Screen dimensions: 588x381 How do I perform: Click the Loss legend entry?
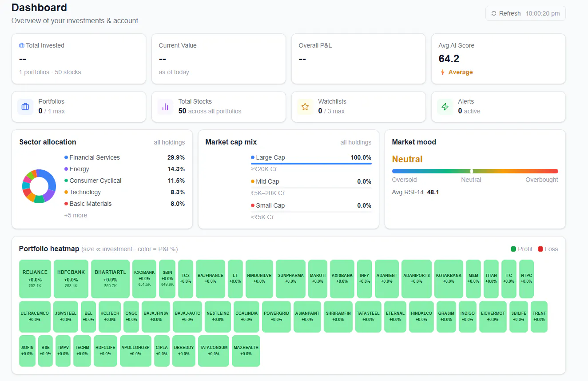(548, 249)
